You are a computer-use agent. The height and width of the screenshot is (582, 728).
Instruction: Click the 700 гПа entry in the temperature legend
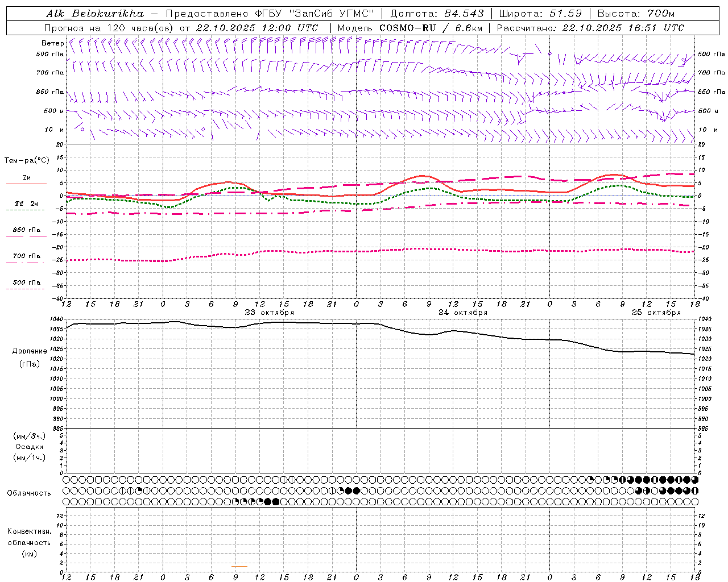pyautogui.click(x=27, y=256)
